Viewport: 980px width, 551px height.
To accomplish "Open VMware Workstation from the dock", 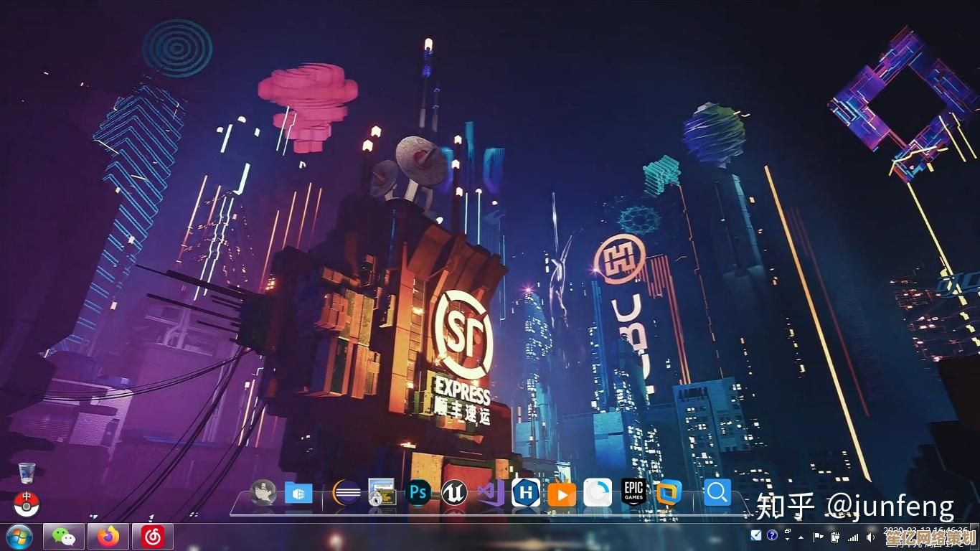I will pyautogui.click(x=669, y=493).
